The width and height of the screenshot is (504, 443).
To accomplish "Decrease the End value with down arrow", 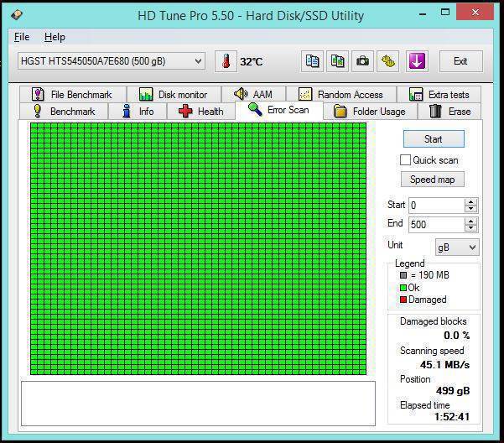I will (471, 228).
